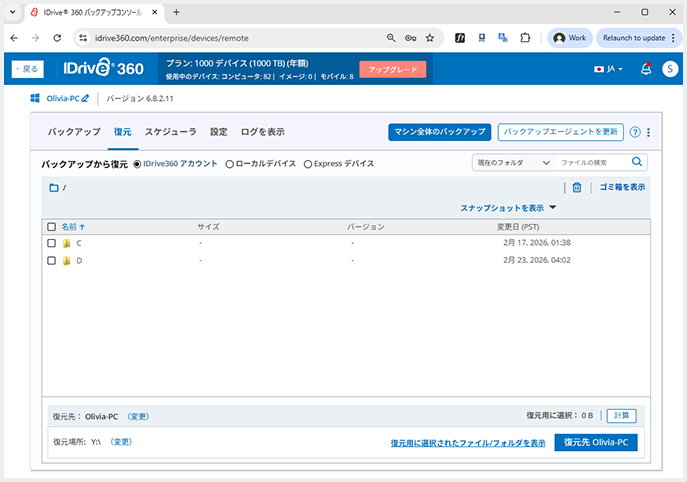Open the three-dot more options menu

tap(649, 132)
